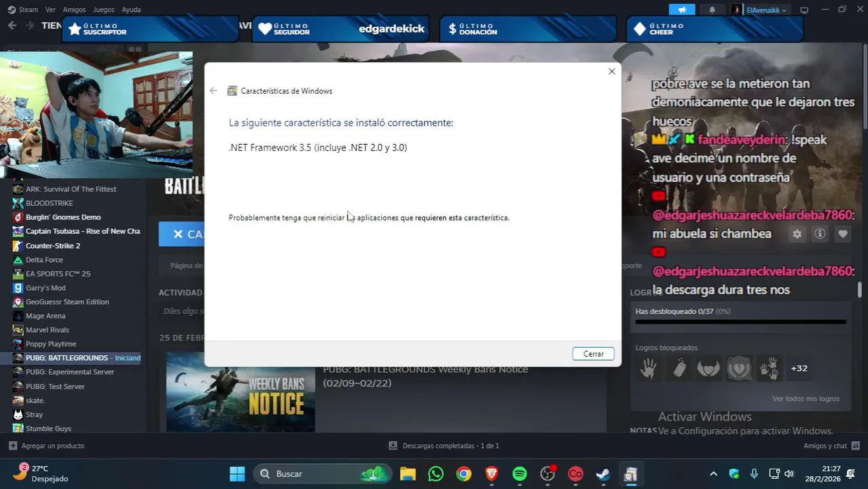Viewport: 868px width, 489px height.
Task: Click the first locked achievement hand icon
Action: pos(649,368)
